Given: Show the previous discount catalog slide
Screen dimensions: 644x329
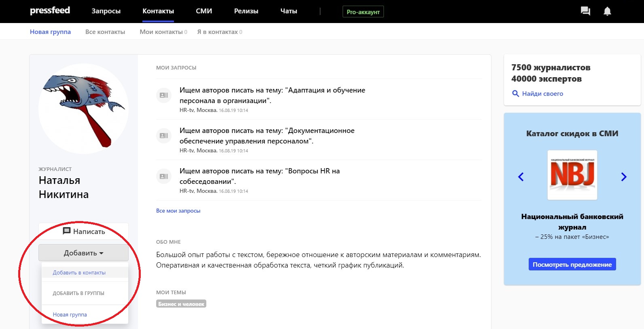Looking at the screenshot, I should point(521,177).
